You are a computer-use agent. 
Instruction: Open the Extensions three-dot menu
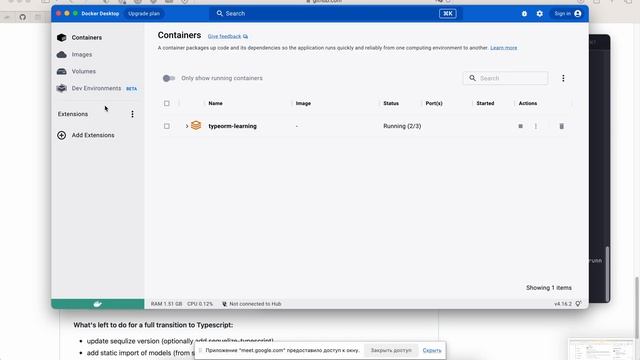[x=132, y=114]
